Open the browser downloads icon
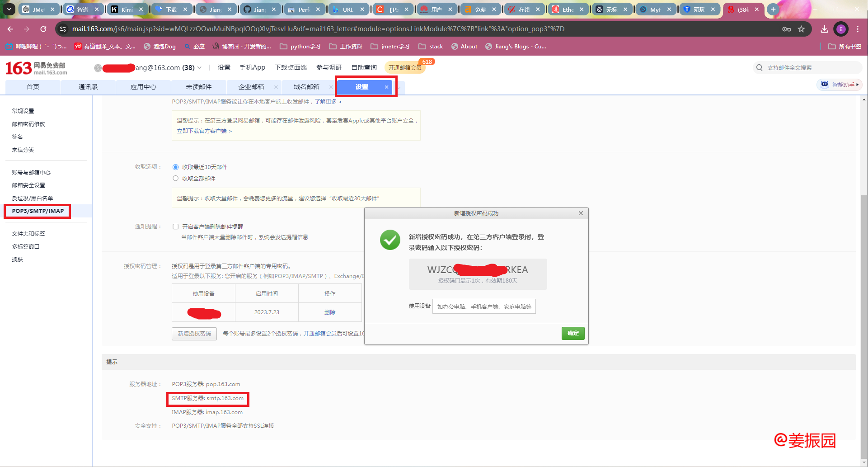This screenshot has height=467, width=868. pos(825,29)
